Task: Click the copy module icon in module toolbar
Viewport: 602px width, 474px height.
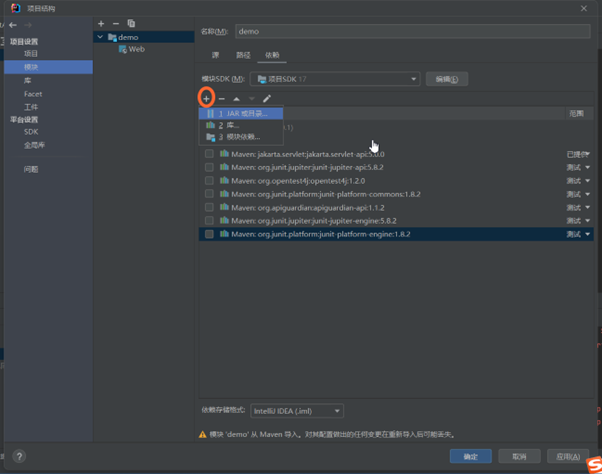Action: coord(131,23)
